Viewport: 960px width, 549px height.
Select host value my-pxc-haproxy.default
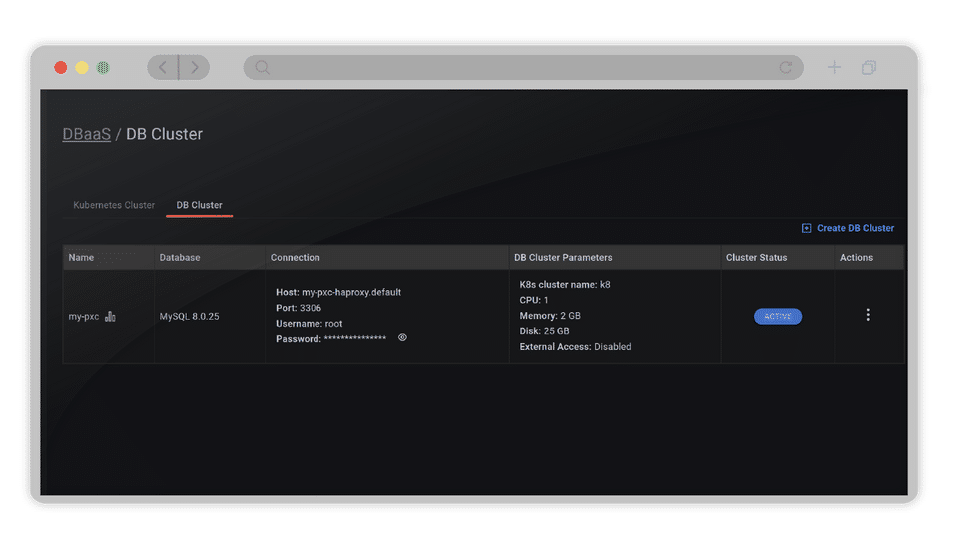pos(351,293)
